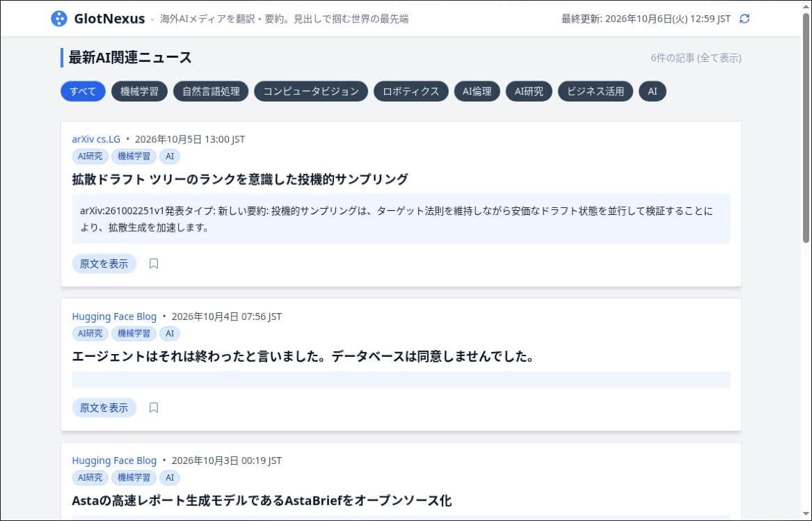
Task: Filter by コンピュータビジョン chip
Action: [311, 91]
